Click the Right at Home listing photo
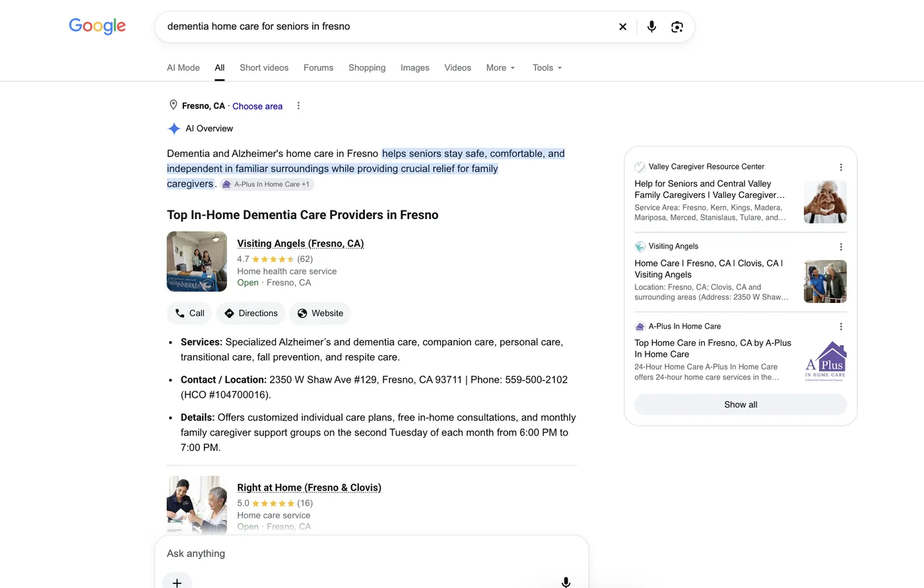This screenshot has height=588, width=924. 197,504
